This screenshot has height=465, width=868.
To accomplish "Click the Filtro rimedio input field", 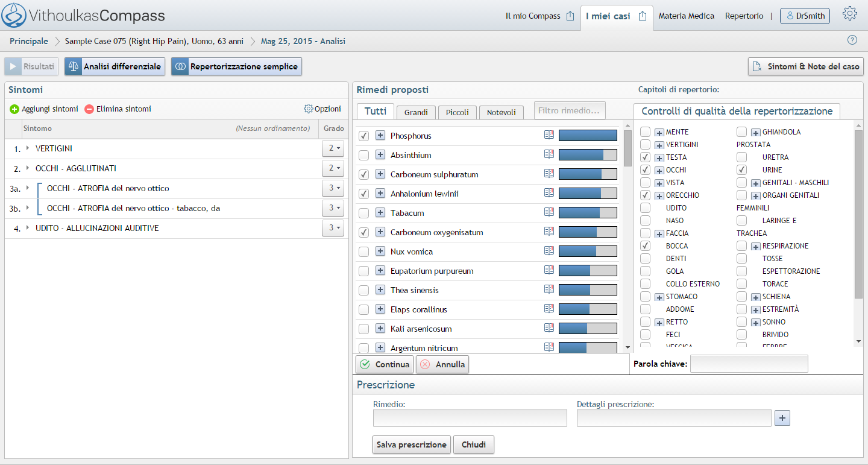I will coord(570,110).
